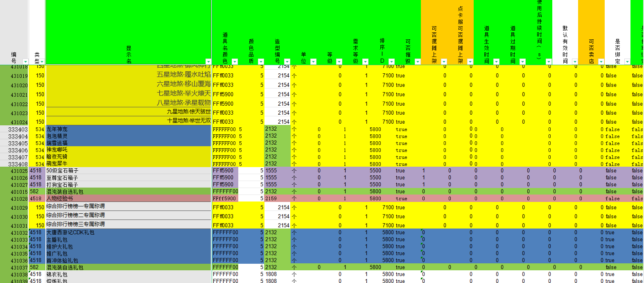
Task: Open the 可否摆摊上架 filter dropdown
Action: [x=444, y=62]
